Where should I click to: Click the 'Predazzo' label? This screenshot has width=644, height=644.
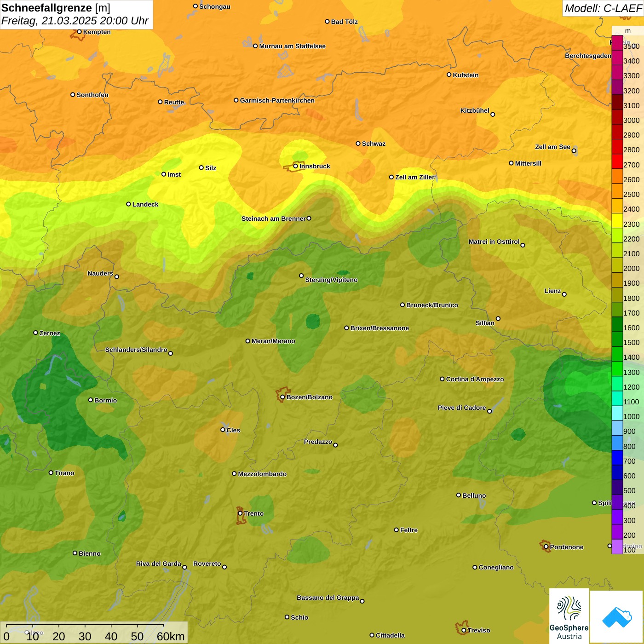[318, 442]
